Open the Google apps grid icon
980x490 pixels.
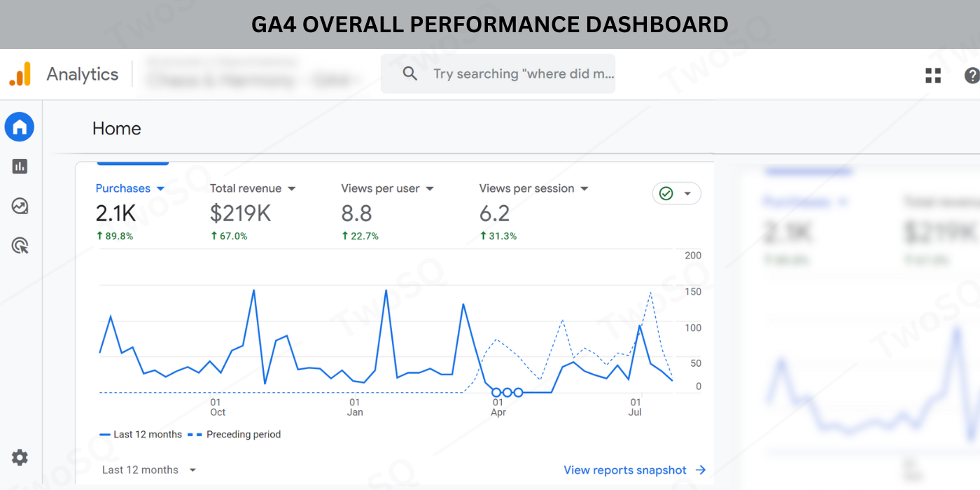pyautogui.click(x=933, y=76)
